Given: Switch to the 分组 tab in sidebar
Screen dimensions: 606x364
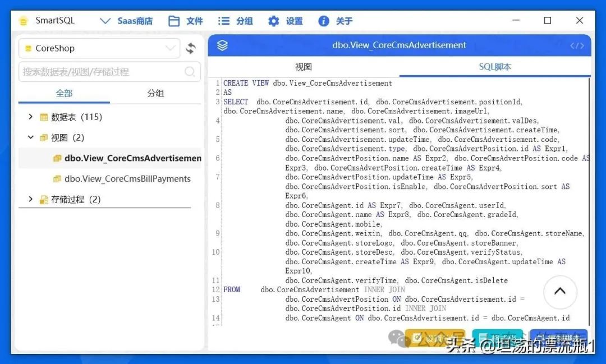Looking at the screenshot, I should coord(155,93).
